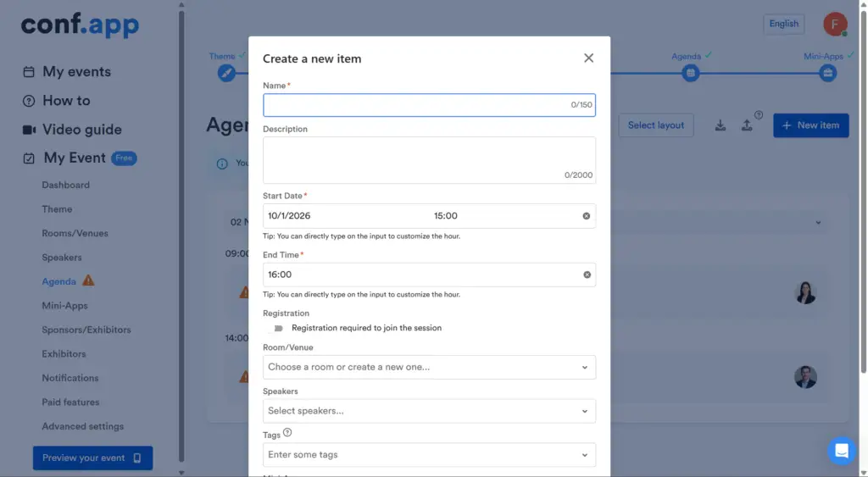
Task: Click the Mini-Apps step briefcase icon
Action: pyautogui.click(x=827, y=73)
